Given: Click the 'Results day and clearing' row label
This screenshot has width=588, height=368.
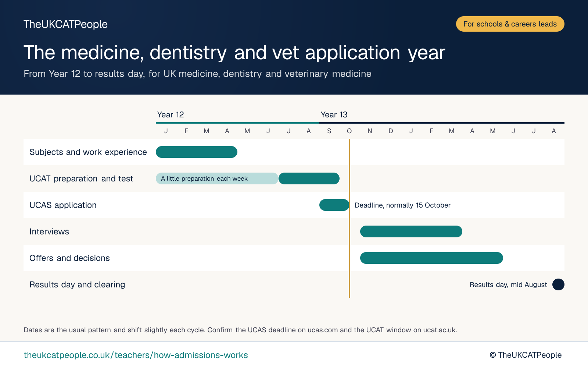Looking at the screenshot, I should click(x=77, y=285).
